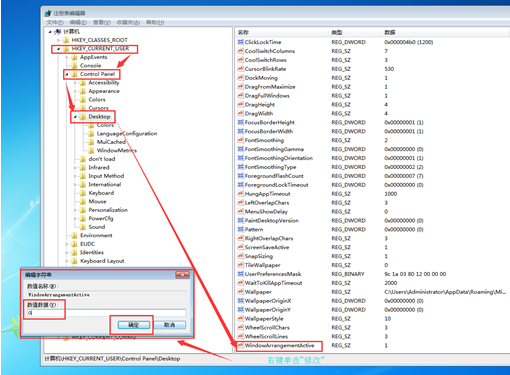Select the Identities key

click(92, 253)
